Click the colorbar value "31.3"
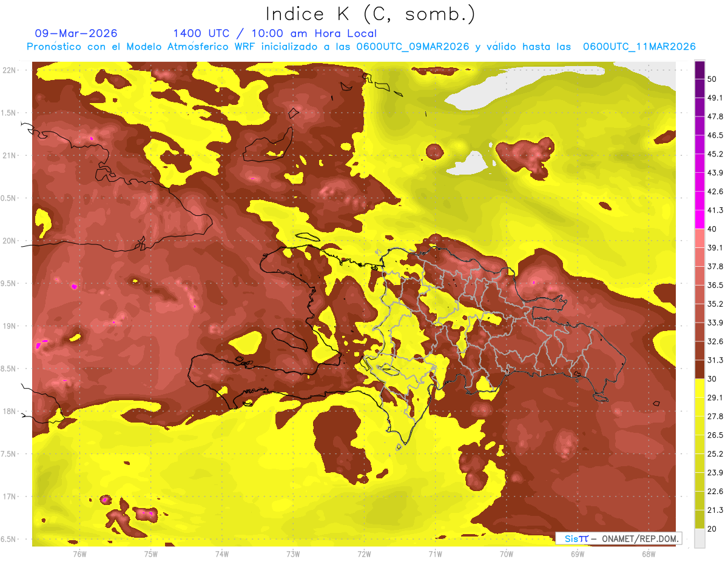 click(715, 360)
